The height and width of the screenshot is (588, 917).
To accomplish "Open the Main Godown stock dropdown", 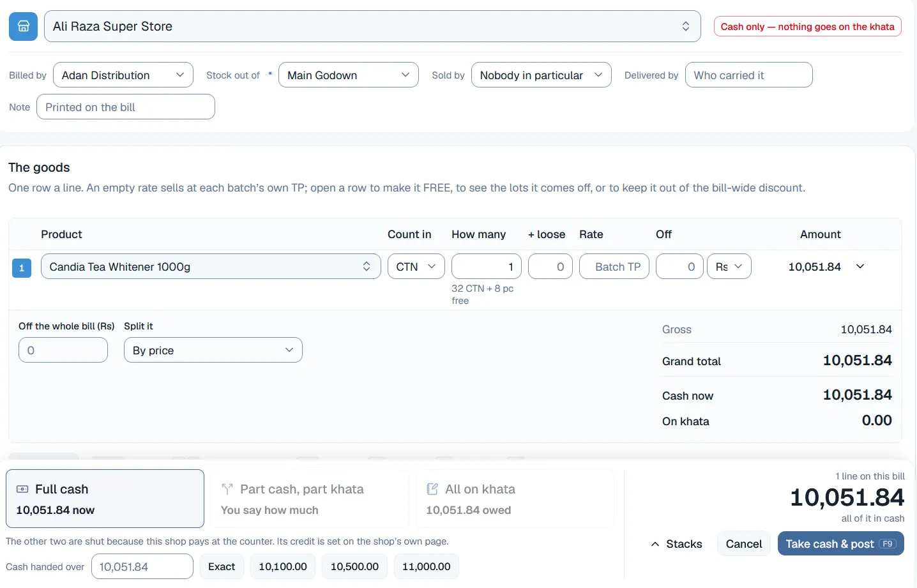I will pos(349,75).
